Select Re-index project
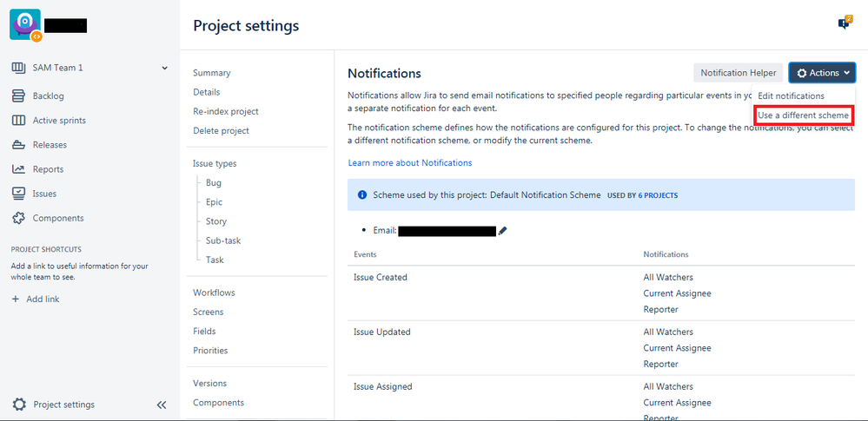868x421 pixels. [226, 112]
